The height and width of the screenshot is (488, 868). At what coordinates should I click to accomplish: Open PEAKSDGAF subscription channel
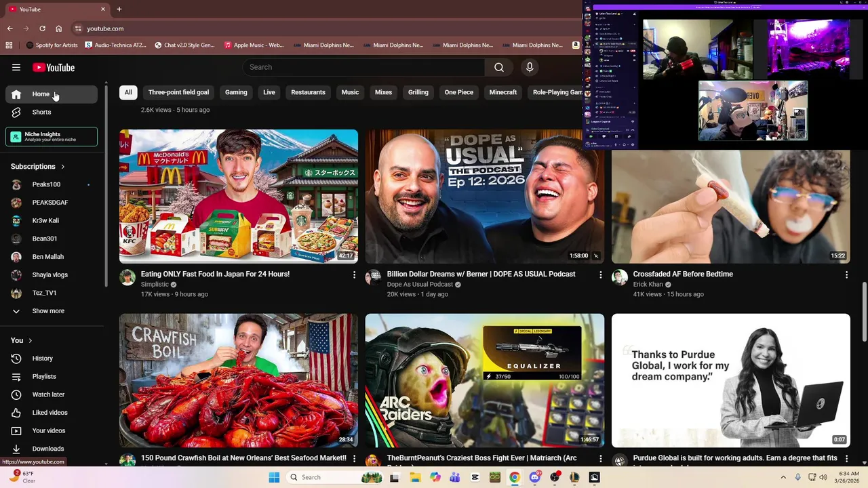(x=52, y=203)
